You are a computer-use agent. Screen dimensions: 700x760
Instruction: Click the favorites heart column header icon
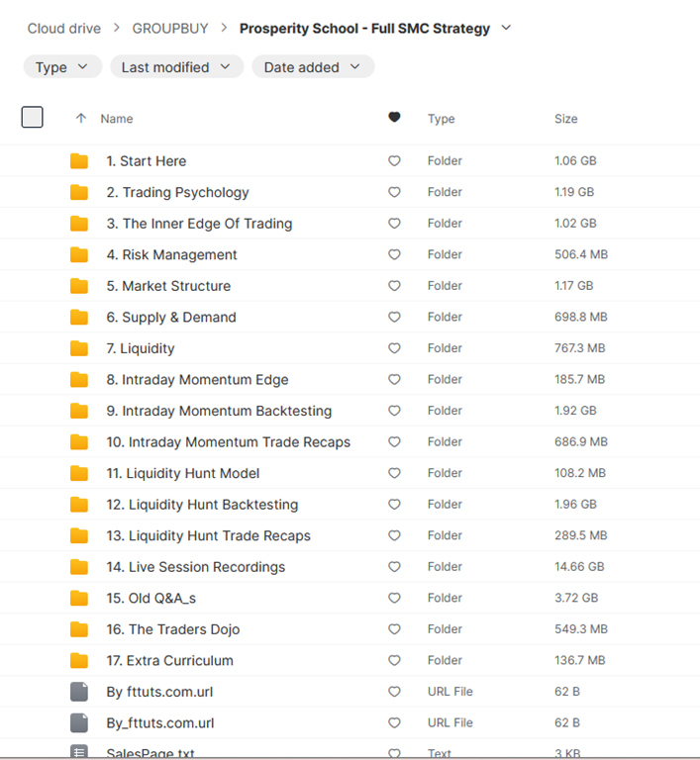pyautogui.click(x=394, y=118)
